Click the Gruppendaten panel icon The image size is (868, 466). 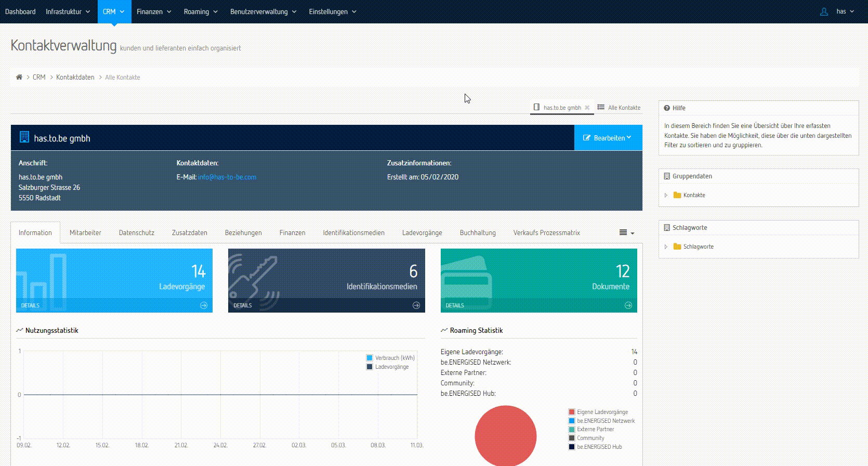(x=667, y=176)
